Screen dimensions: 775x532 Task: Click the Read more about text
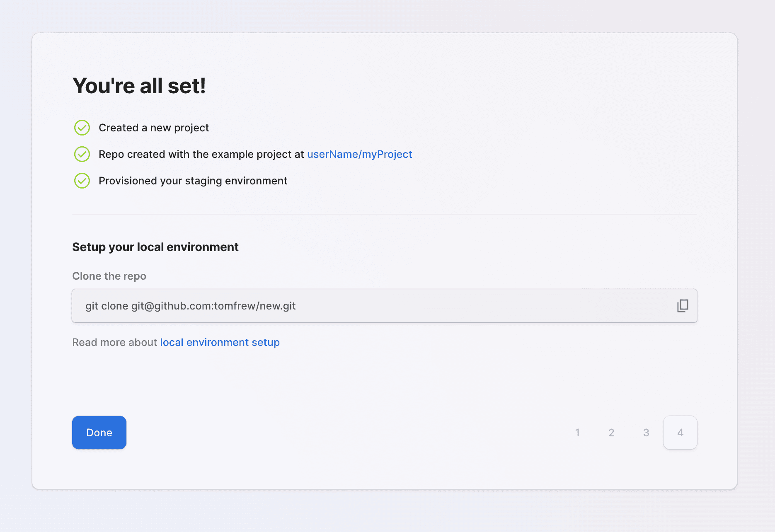click(x=114, y=342)
